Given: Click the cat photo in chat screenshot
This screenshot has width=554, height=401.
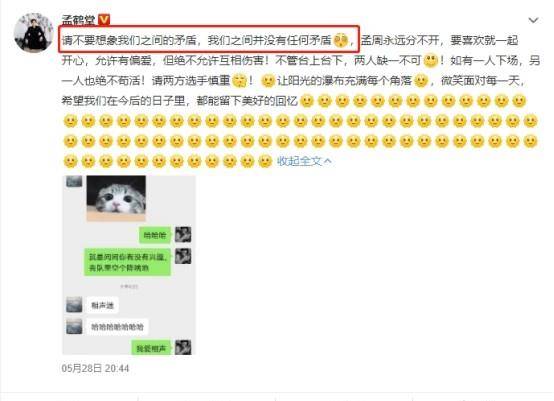Looking at the screenshot, I should pyautogui.click(x=116, y=198).
